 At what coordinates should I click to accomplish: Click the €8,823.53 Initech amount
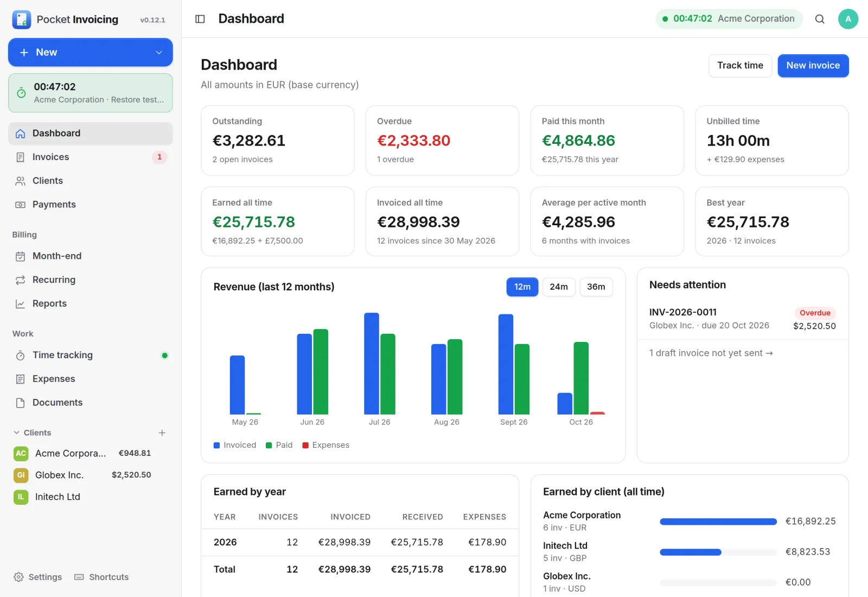tap(808, 552)
